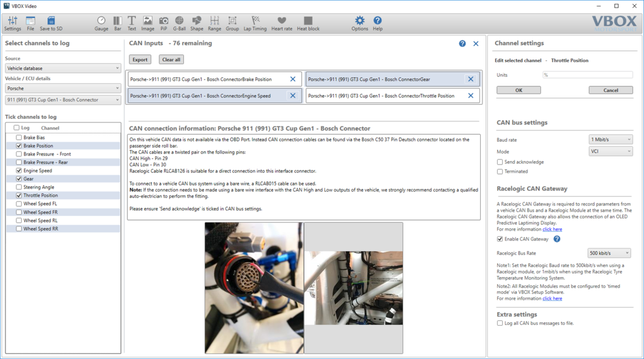Untick the Enable CAN Gateway checkbox

pyautogui.click(x=500, y=239)
